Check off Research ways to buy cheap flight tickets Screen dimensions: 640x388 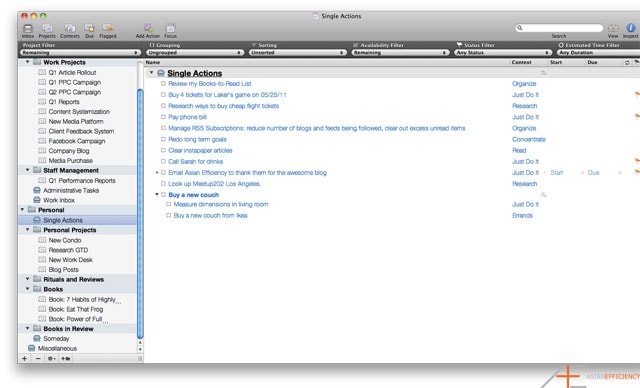pyautogui.click(x=163, y=106)
